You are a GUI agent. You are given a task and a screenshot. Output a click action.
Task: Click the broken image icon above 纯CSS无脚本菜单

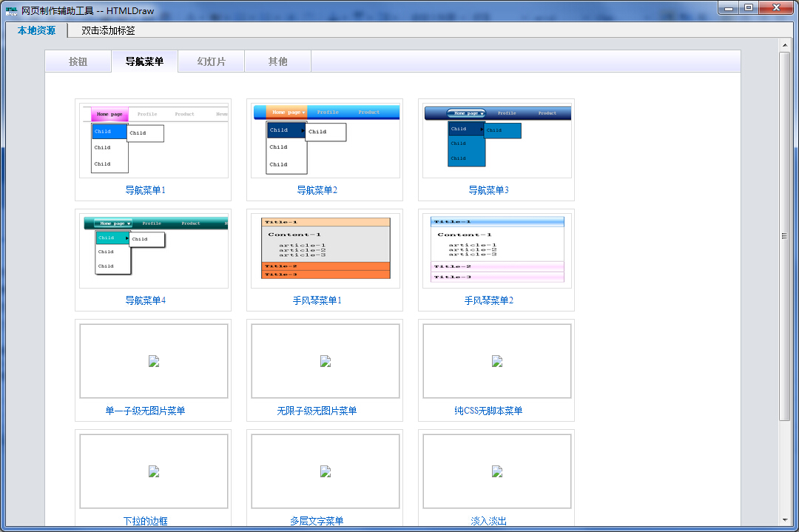click(497, 361)
